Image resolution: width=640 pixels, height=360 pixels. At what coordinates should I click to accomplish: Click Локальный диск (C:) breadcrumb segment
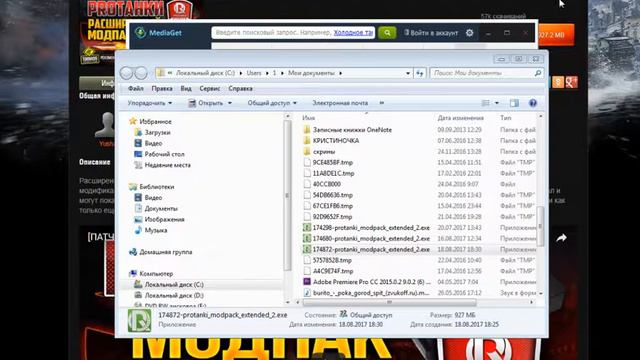[x=205, y=73]
